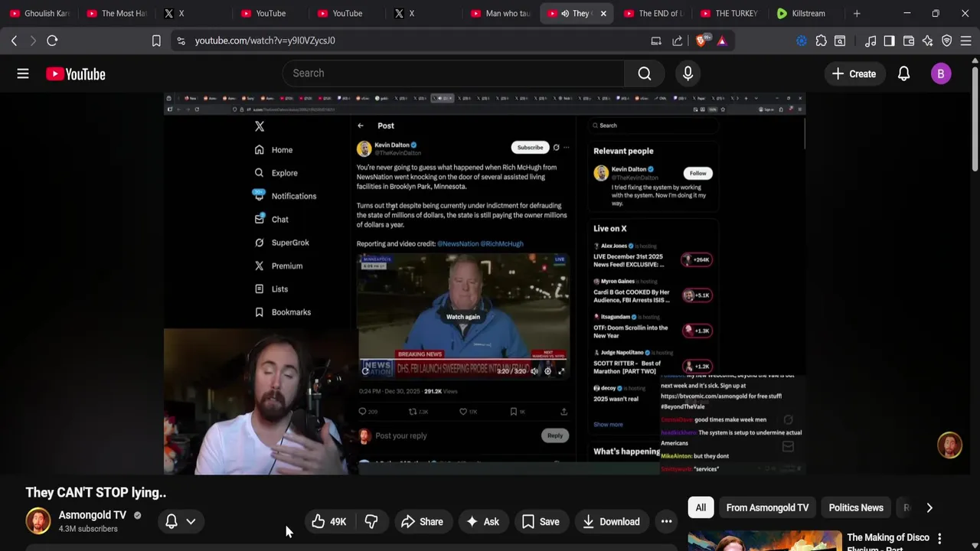Mute the playing tab's audio icon
This screenshot has width=980, height=551.
tap(565, 13)
